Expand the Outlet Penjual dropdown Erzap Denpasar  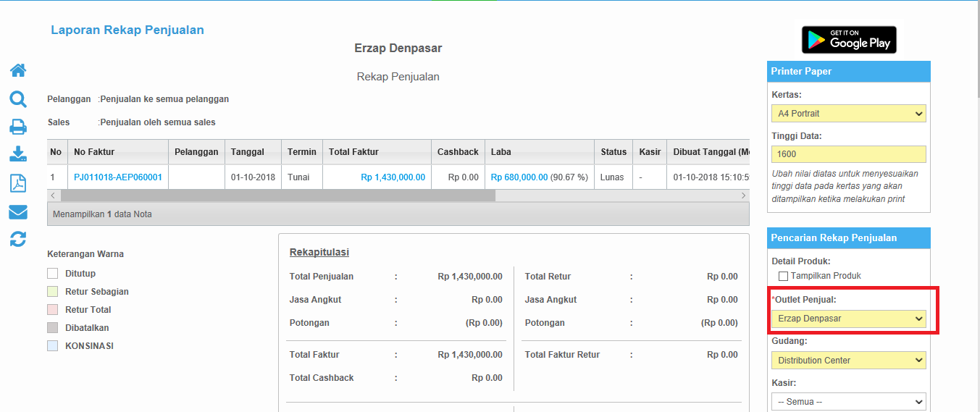click(x=849, y=319)
